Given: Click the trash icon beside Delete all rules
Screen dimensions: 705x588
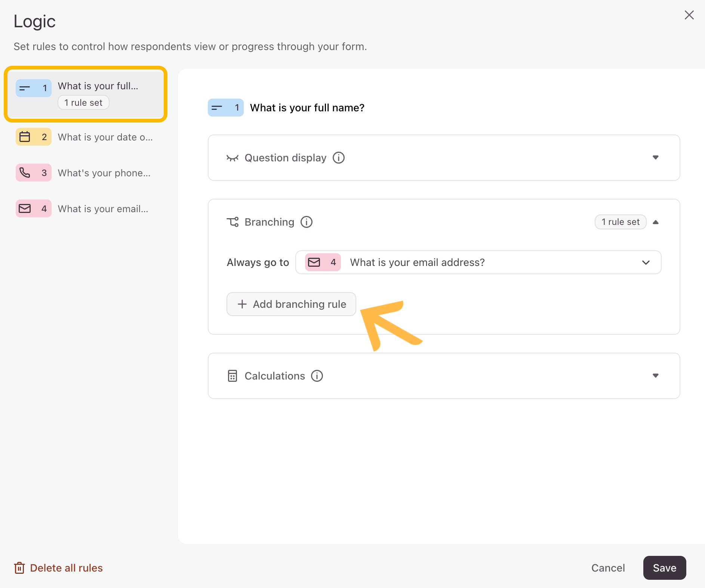Looking at the screenshot, I should click(19, 568).
